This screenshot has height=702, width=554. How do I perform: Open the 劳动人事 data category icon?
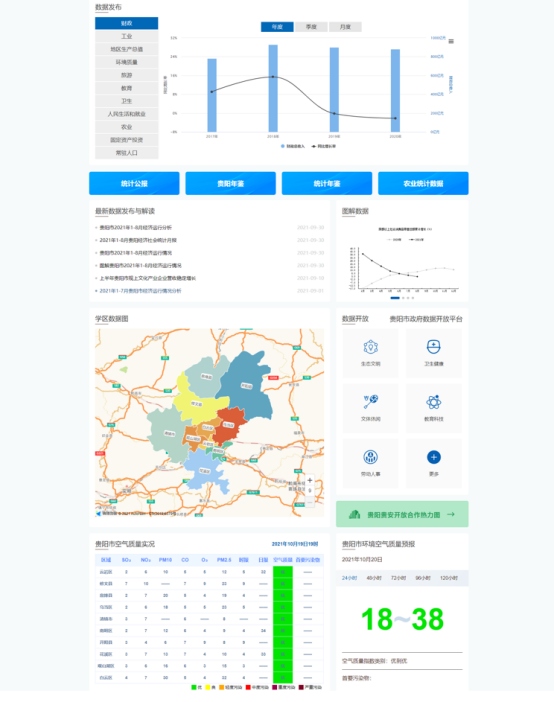370,457
